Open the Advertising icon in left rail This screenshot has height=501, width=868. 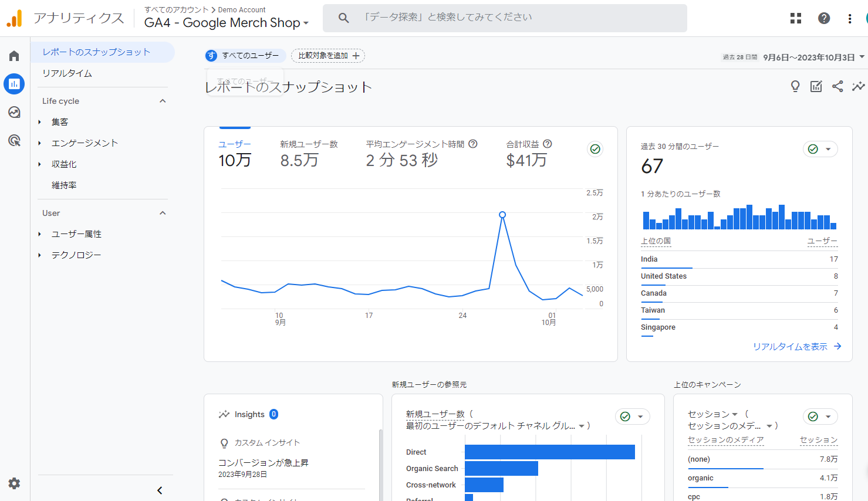(x=14, y=140)
